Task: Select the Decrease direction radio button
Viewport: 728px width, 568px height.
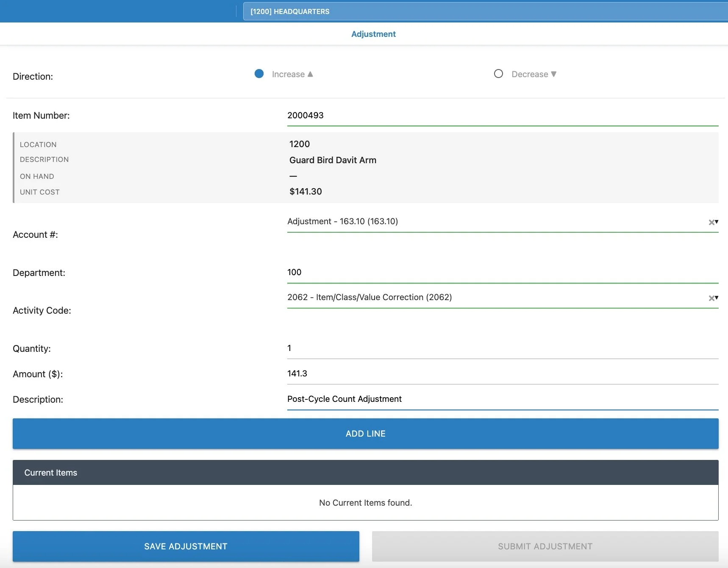Action: point(498,74)
